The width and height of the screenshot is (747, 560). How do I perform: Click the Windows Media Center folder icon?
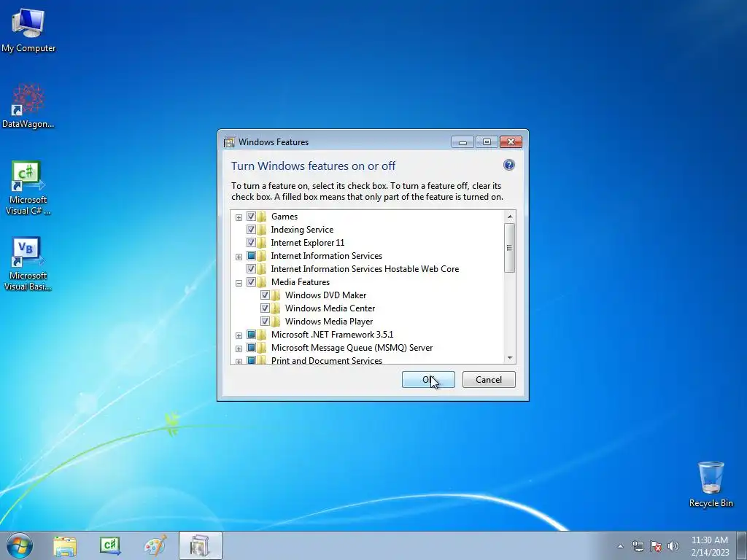(275, 308)
